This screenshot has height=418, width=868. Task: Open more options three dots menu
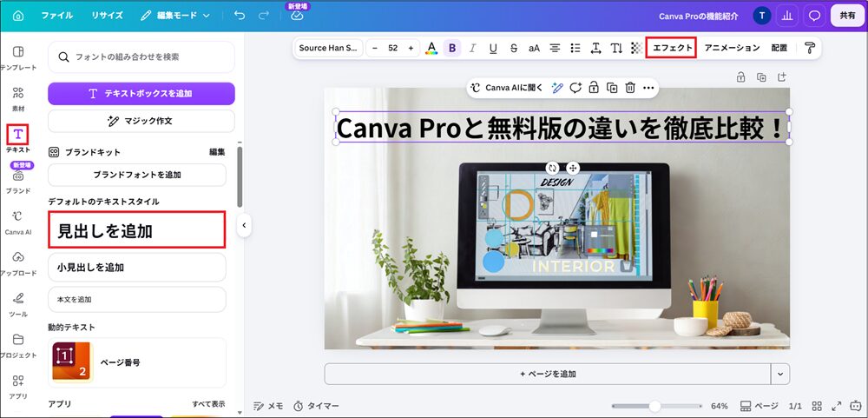(x=648, y=88)
